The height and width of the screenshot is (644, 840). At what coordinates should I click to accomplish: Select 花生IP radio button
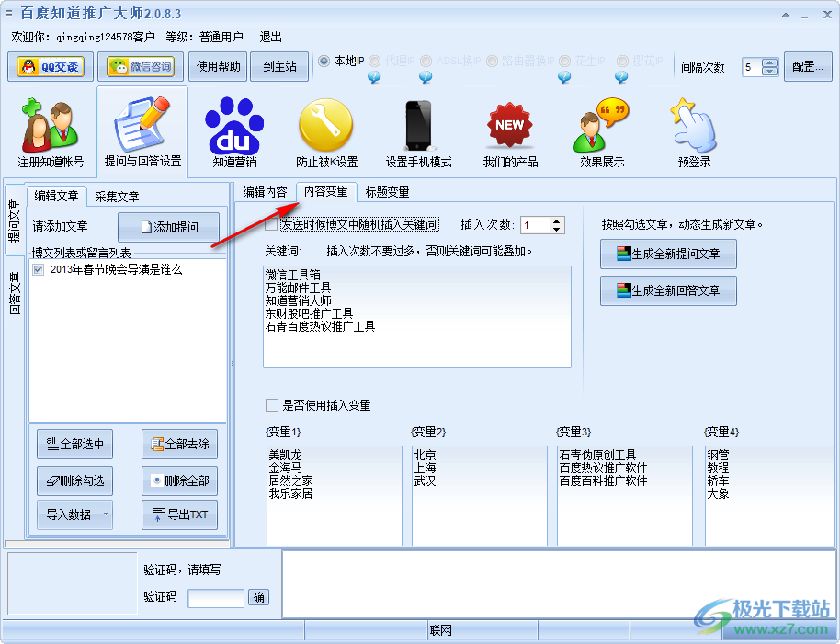click(564, 61)
